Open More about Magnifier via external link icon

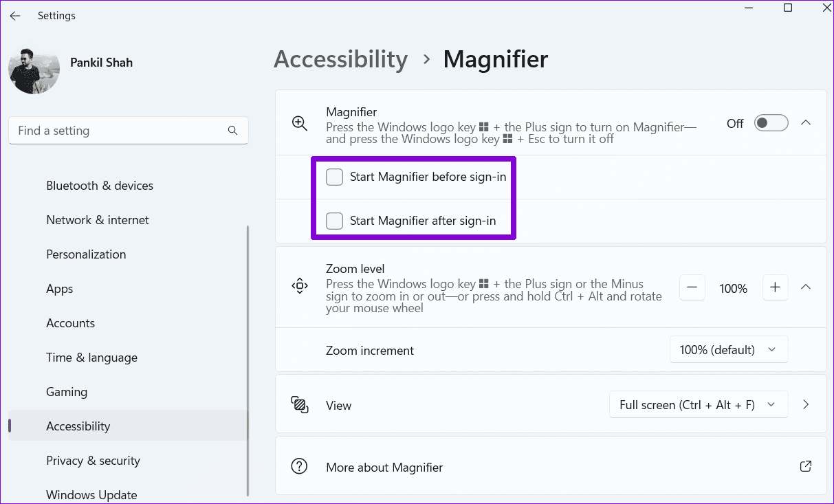pos(805,465)
